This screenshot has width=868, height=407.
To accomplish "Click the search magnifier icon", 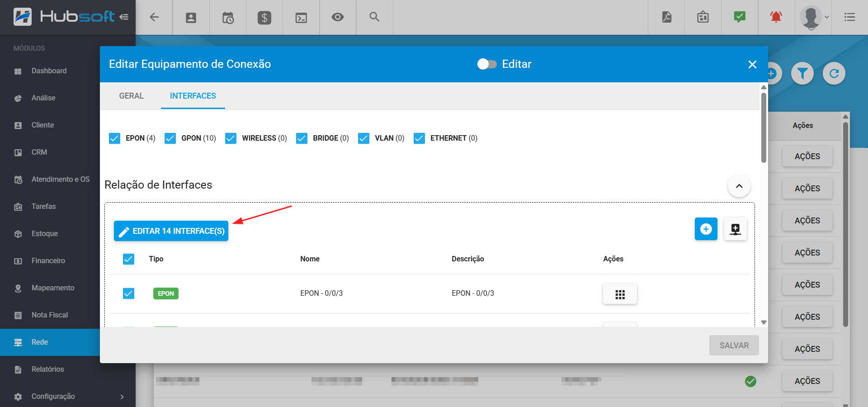I will pyautogui.click(x=374, y=17).
